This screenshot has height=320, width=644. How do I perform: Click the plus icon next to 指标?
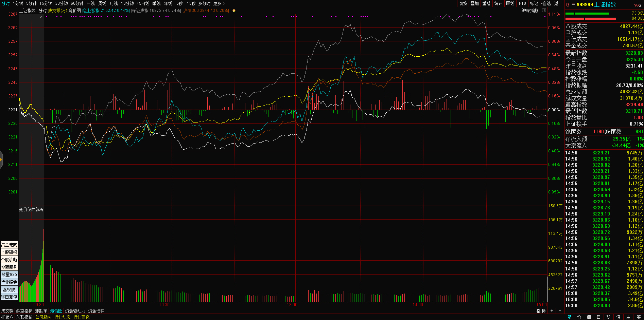[552, 311]
